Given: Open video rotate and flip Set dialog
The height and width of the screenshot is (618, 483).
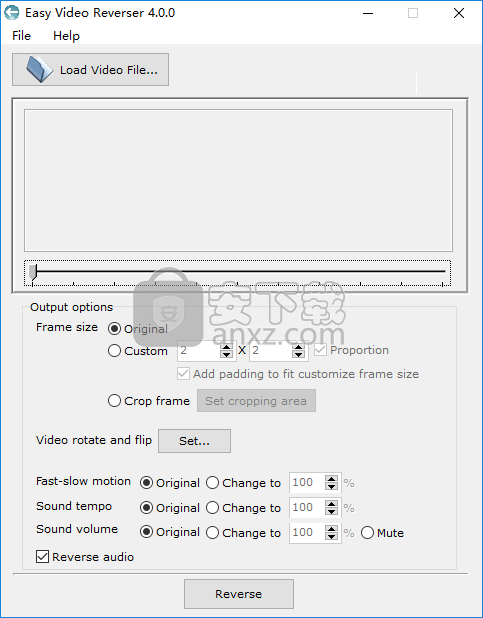Looking at the screenshot, I should 194,441.
